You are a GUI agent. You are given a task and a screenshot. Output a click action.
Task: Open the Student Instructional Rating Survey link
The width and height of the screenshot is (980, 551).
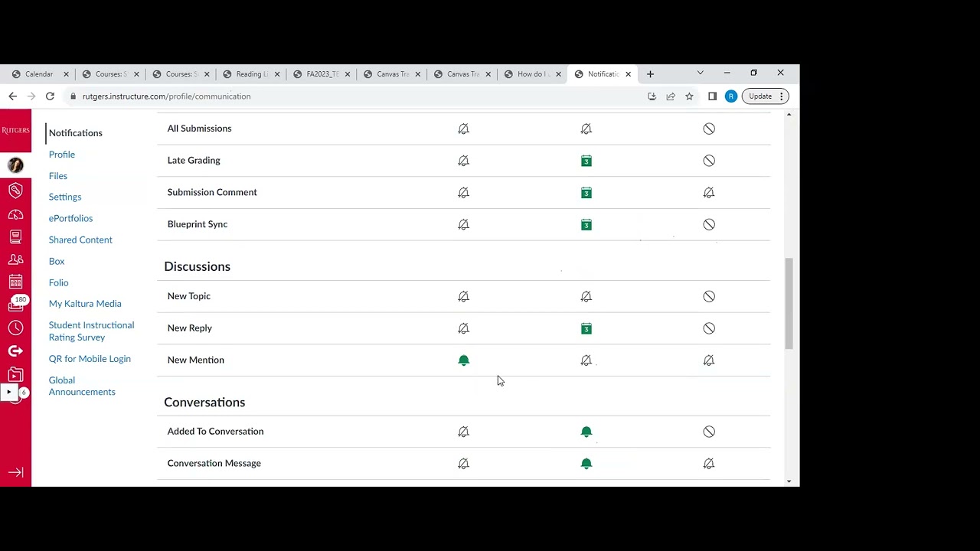point(91,331)
